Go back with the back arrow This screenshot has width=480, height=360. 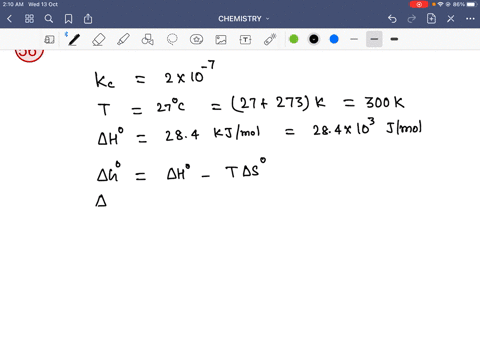tap(10, 19)
